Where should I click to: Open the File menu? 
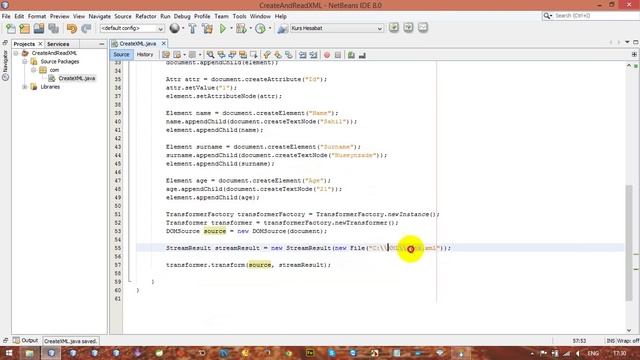pyautogui.click(x=6, y=16)
